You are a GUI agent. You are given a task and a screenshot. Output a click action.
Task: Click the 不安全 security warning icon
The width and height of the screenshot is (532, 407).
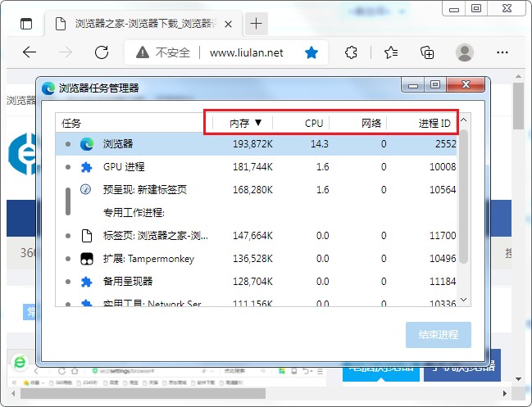click(x=143, y=52)
